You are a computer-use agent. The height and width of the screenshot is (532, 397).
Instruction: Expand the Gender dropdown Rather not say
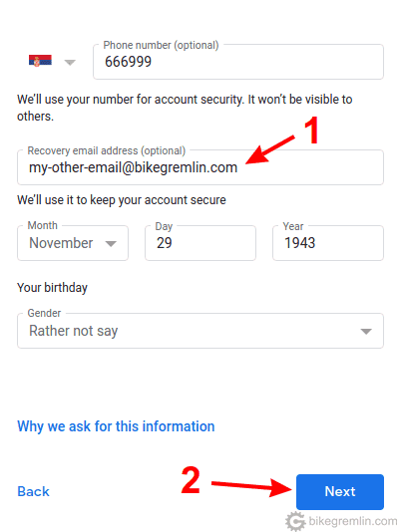tap(200, 331)
